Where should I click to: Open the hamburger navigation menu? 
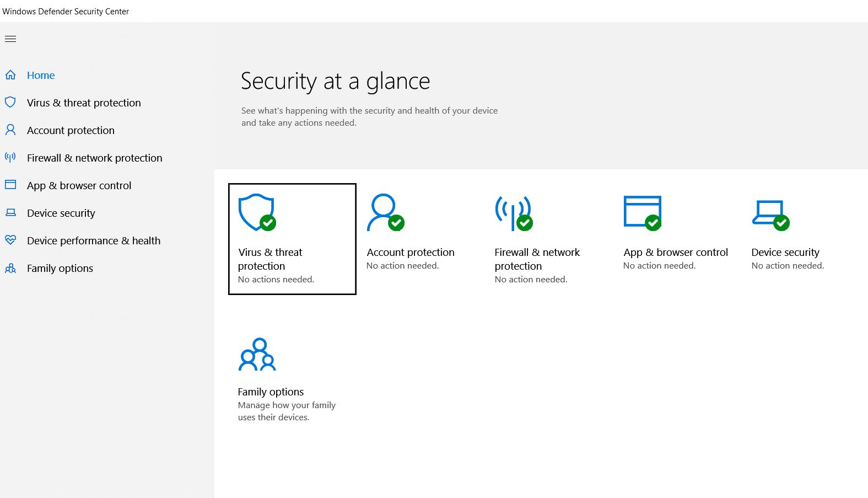pyautogui.click(x=10, y=39)
